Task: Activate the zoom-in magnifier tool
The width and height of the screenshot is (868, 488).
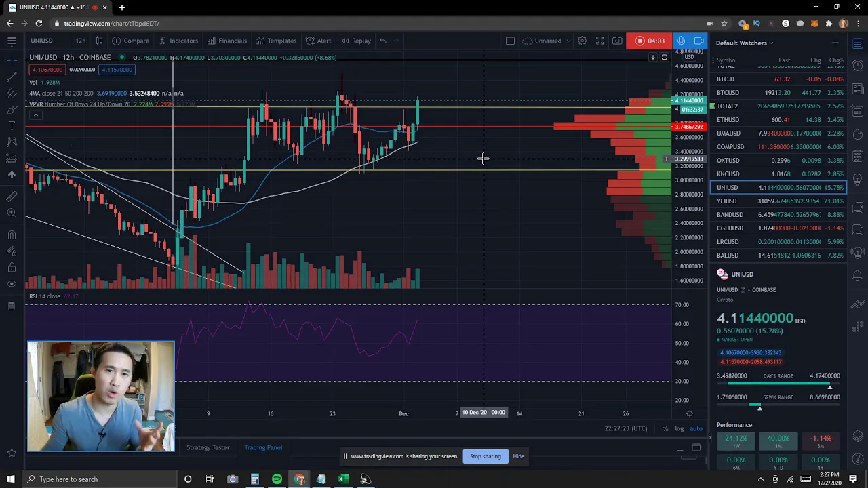Action: tap(12, 213)
